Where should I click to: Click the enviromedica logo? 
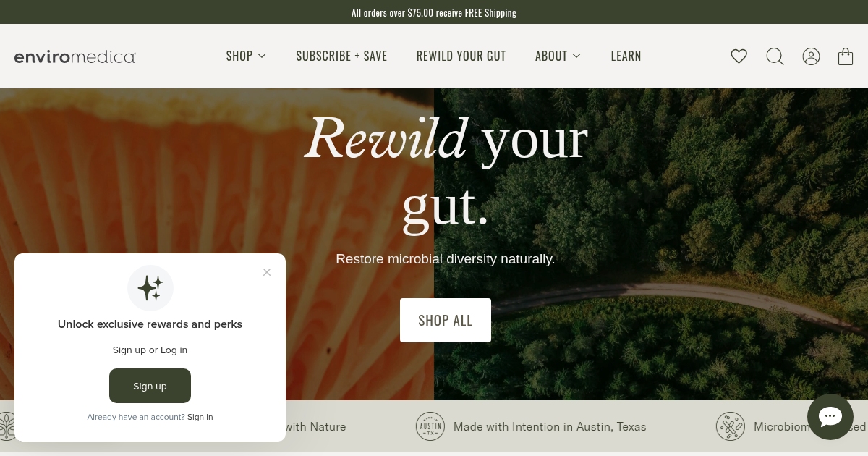(75, 56)
